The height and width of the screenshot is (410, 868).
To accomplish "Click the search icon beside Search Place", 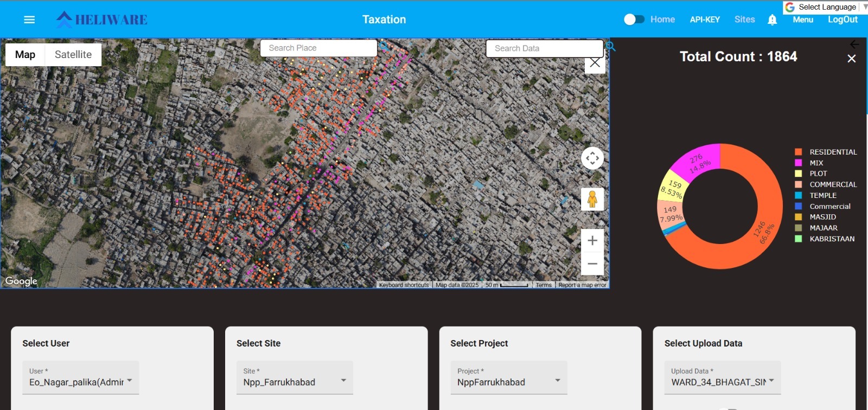I will coord(384,47).
